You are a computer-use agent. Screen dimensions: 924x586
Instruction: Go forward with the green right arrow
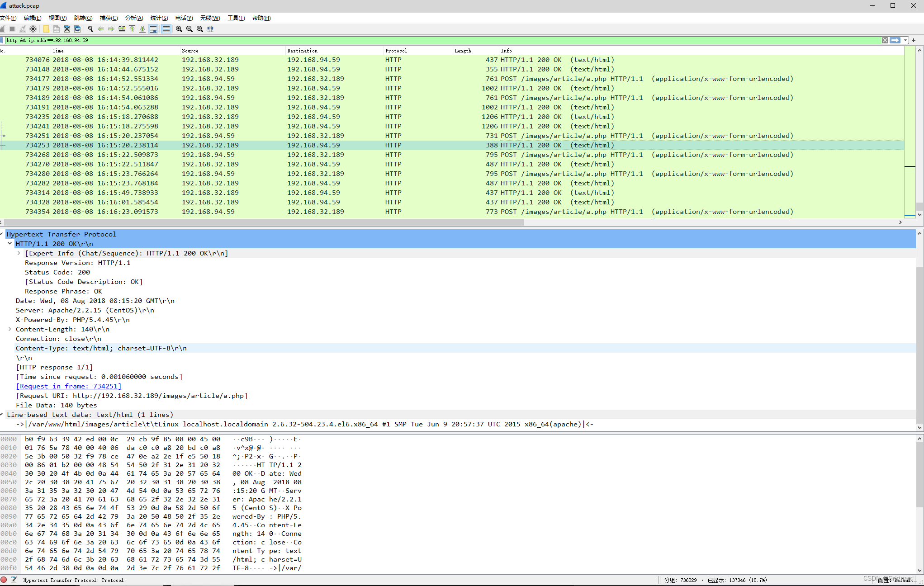(x=111, y=29)
